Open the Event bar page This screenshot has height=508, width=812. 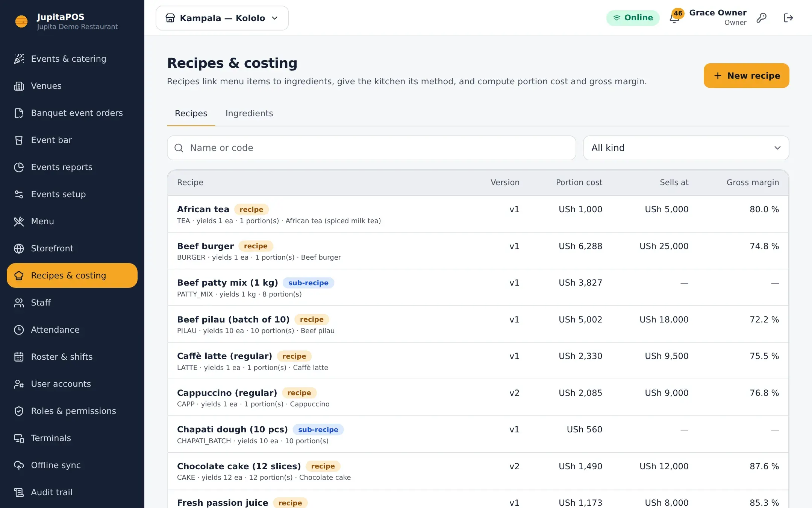(x=72, y=140)
